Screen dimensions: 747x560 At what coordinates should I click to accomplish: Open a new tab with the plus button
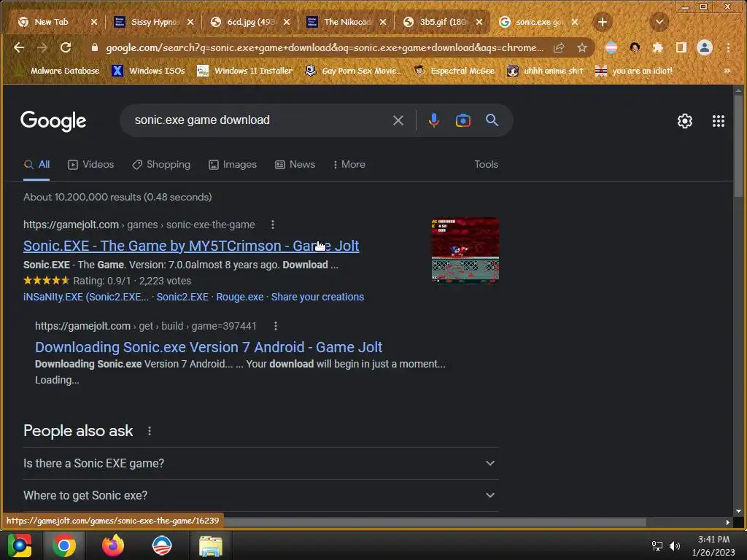pyautogui.click(x=602, y=22)
